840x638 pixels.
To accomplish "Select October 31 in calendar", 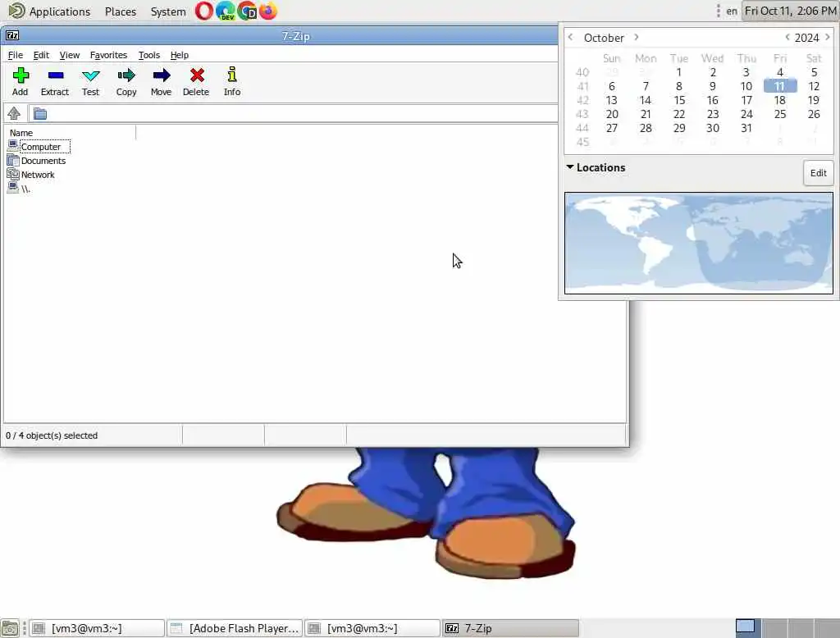I will (x=746, y=128).
